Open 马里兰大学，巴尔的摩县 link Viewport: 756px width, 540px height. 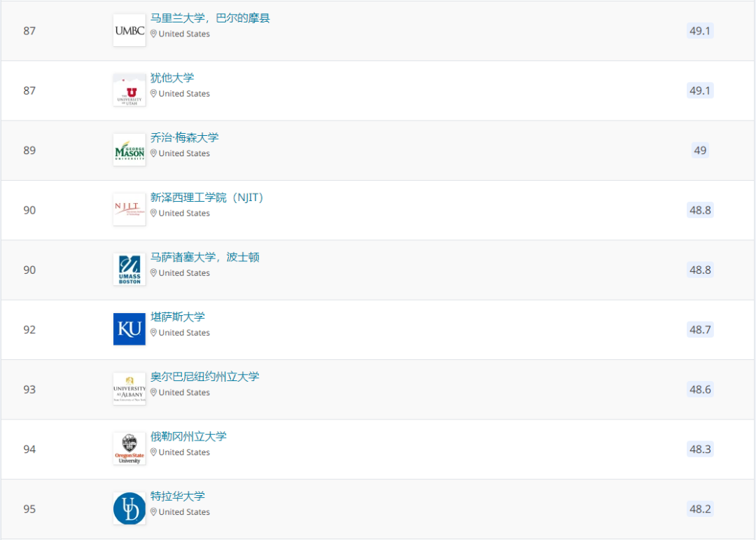pos(210,18)
